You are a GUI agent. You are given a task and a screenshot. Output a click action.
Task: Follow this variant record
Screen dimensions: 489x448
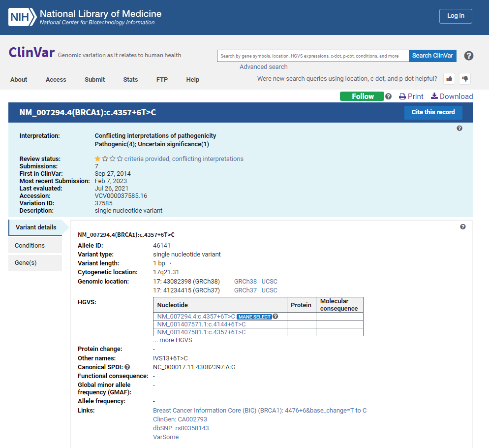click(362, 96)
